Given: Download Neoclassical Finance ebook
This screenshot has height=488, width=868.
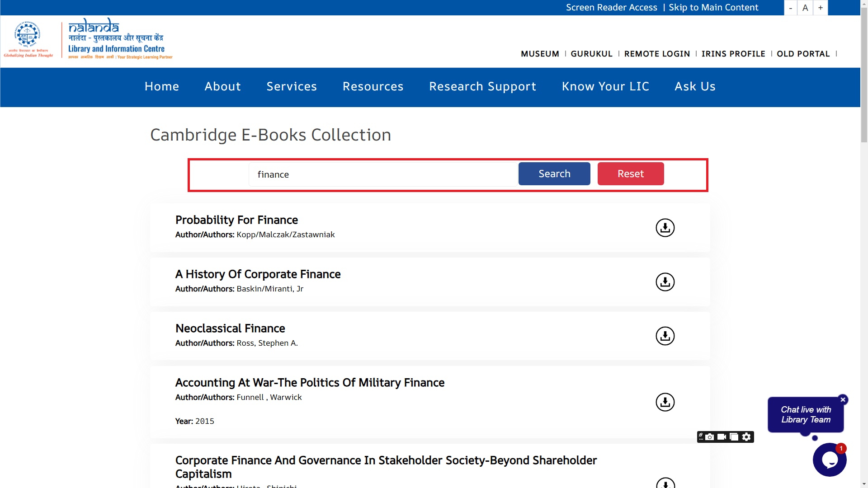Looking at the screenshot, I should tap(665, 336).
